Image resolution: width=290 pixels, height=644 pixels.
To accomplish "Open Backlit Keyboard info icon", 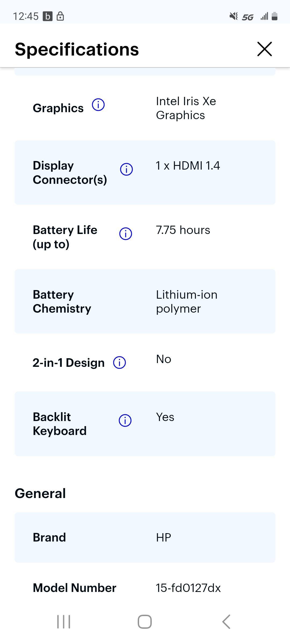I will 125,420.
